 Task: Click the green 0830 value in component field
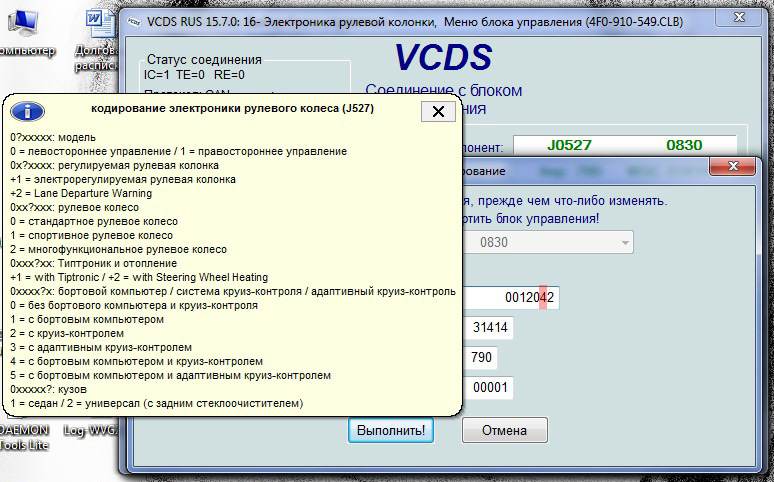tap(684, 145)
